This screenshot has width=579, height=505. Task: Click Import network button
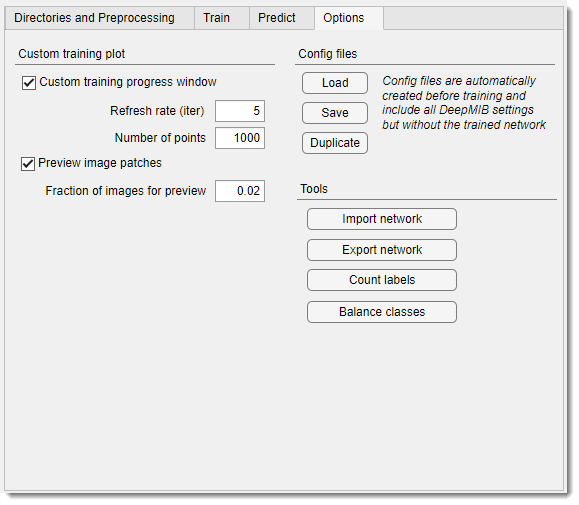tap(382, 219)
